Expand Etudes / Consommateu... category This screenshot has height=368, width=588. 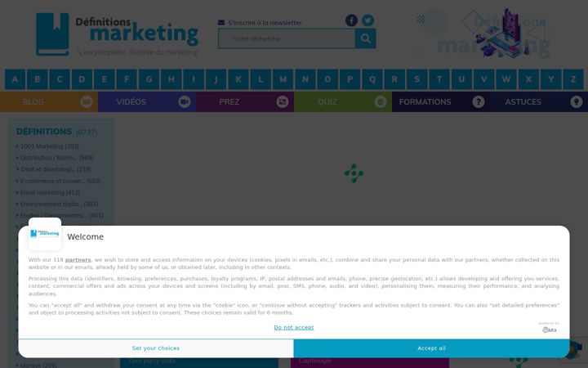click(60, 216)
